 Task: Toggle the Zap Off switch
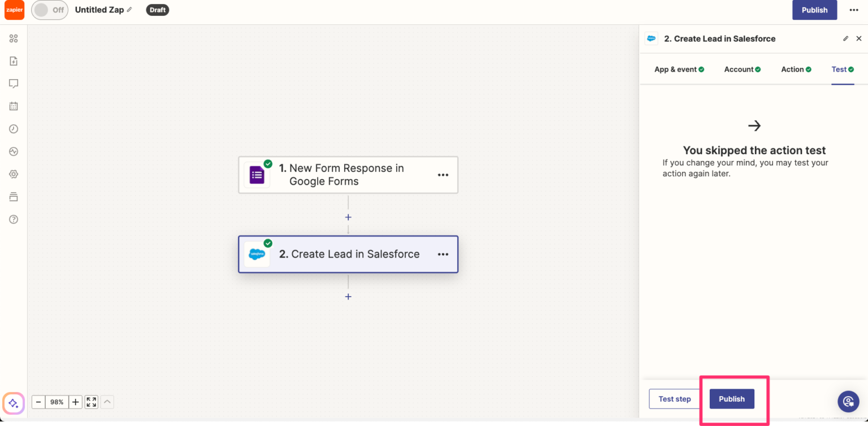point(50,10)
